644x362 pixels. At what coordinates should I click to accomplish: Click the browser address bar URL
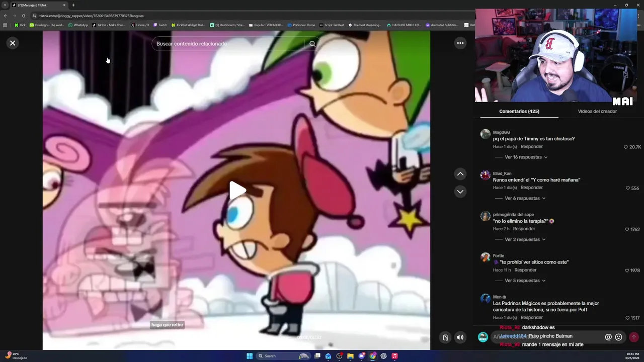click(92, 16)
